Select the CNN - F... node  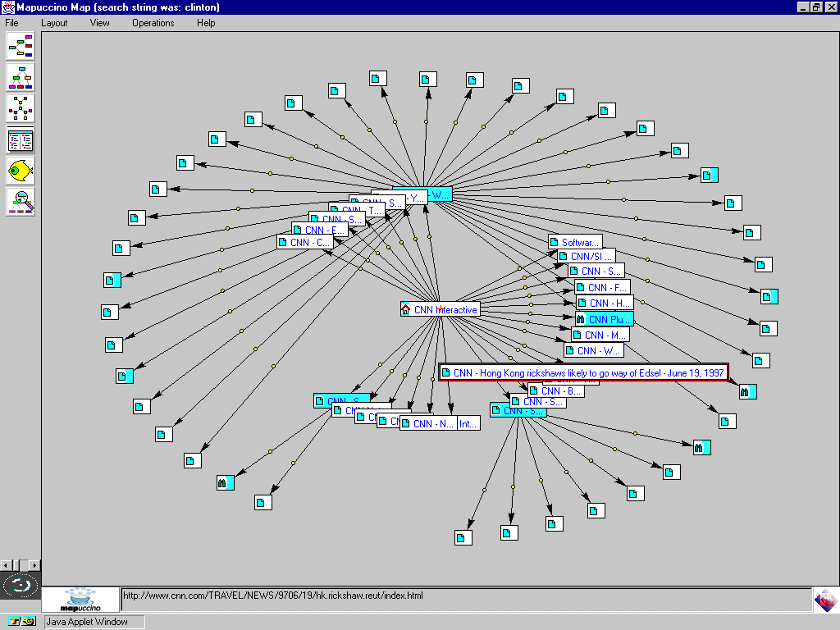coord(602,288)
